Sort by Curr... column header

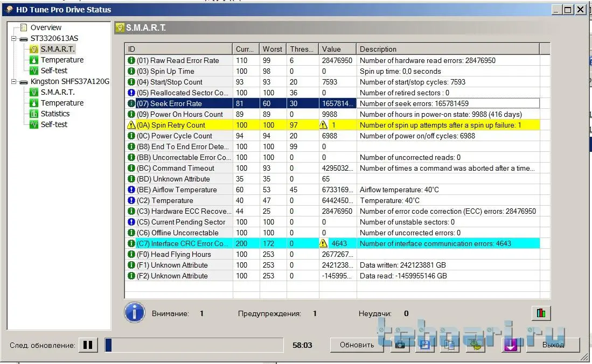246,49
